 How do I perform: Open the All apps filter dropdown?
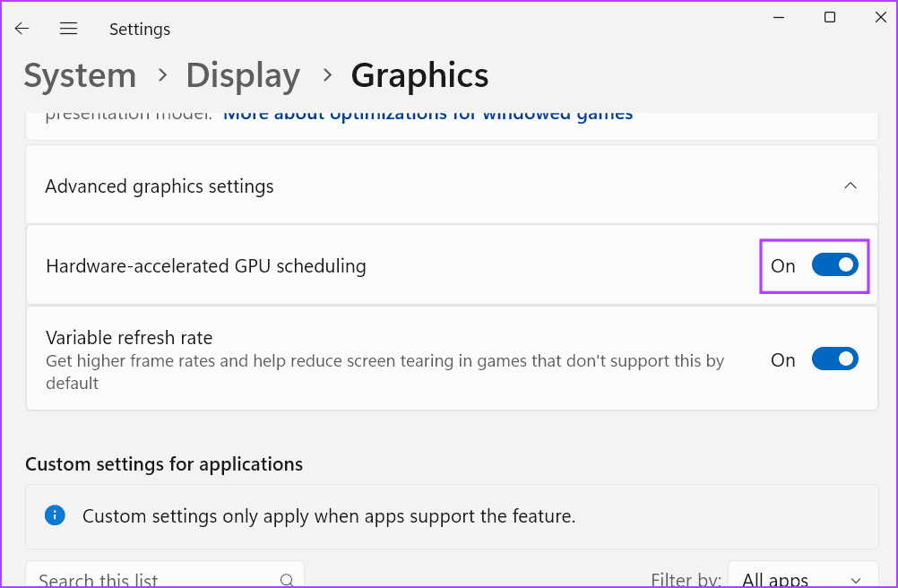[x=802, y=579]
